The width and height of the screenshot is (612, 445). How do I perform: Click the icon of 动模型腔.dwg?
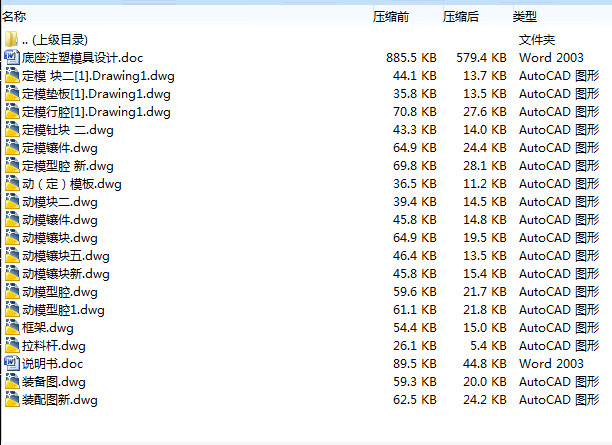tap(12, 291)
